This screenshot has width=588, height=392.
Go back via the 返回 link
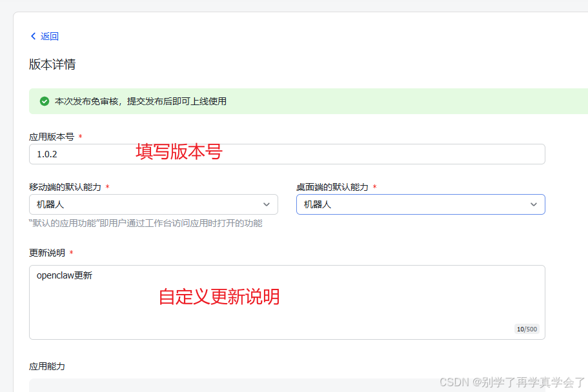[x=50, y=36]
